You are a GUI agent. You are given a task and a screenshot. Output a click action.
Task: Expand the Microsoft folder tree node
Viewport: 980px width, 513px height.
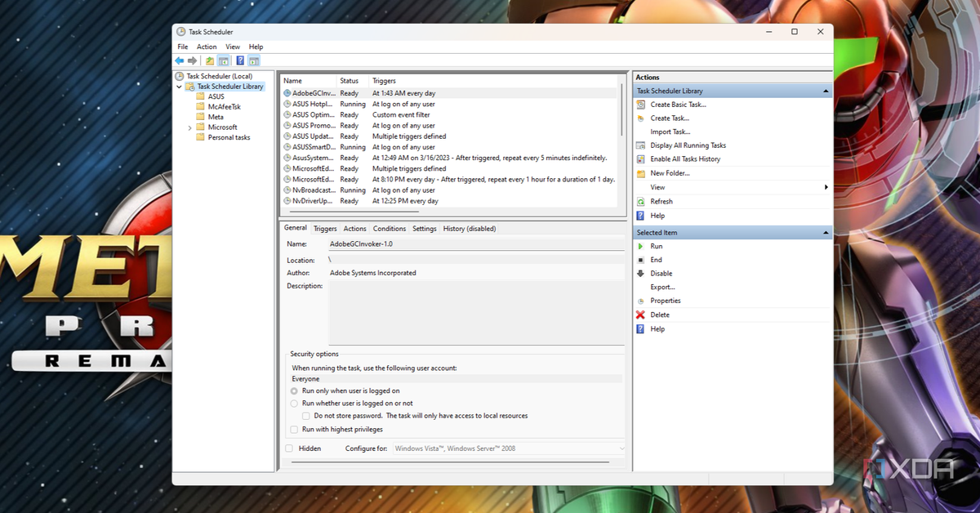(190, 127)
